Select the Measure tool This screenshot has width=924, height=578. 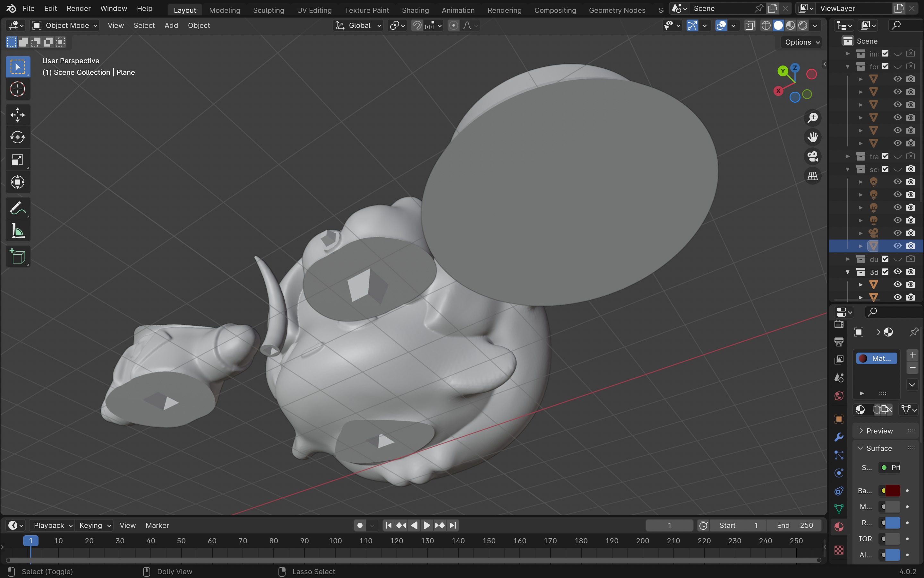[x=18, y=231]
